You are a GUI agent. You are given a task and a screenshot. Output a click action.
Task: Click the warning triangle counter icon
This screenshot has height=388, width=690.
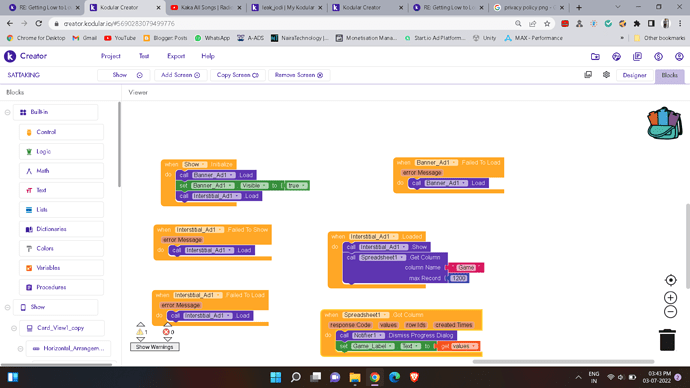pos(140,332)
